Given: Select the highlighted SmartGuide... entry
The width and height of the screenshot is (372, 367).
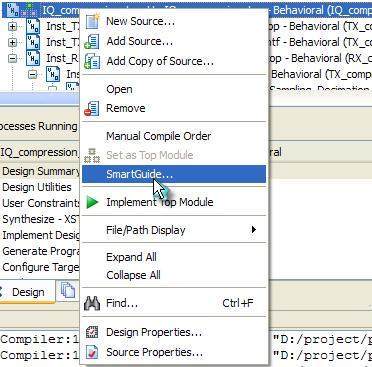Looking at the screenshot, I should pos(174,174).
